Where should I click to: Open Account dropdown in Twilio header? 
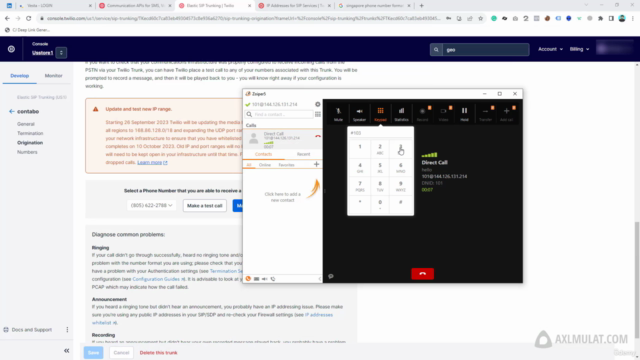[x=550, y=49]
